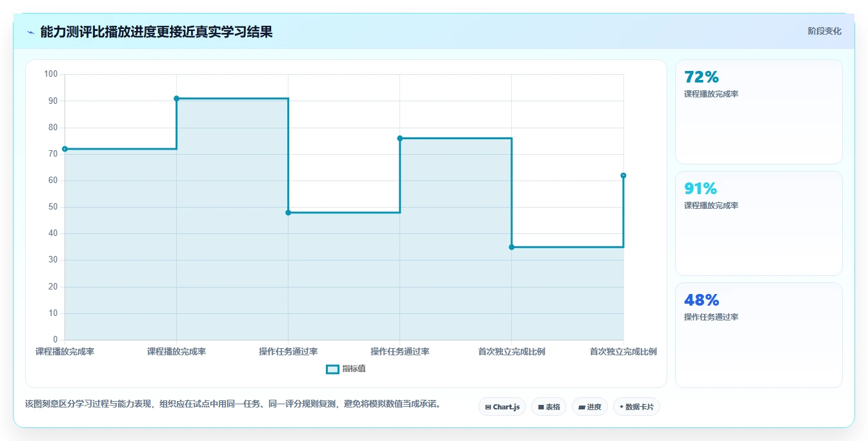The image size is (868, 441).
Task: Click the first 操作任务通过率 x-axis label
Action: 288,351
